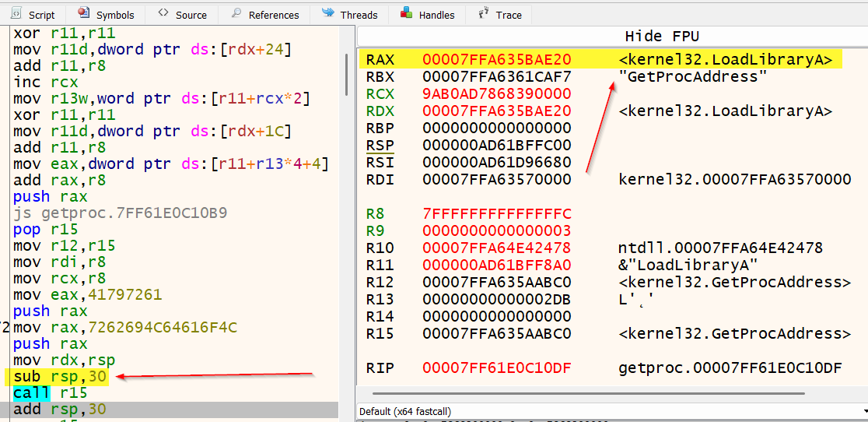Click the Source tab code icon

pos(163,13)
